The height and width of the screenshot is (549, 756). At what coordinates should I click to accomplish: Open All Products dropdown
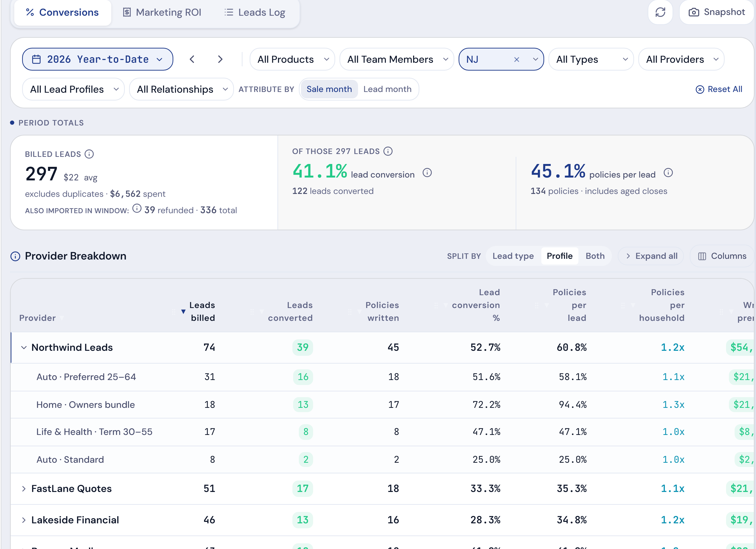(292, 59)
